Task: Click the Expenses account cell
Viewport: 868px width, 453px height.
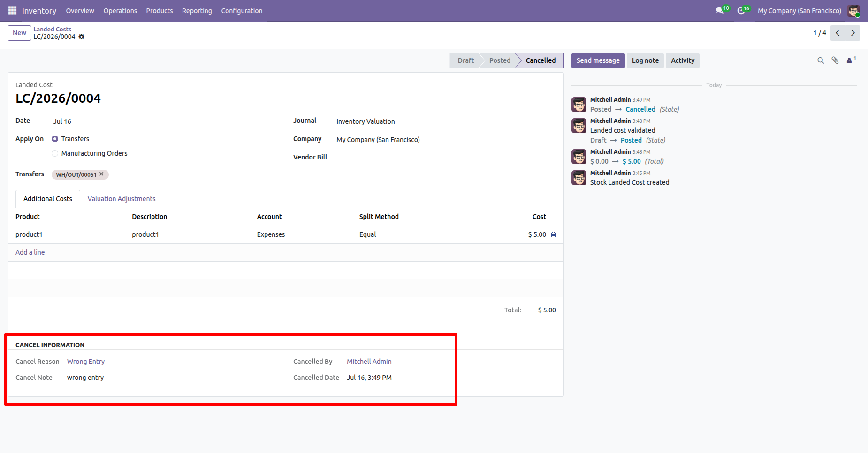Action: click(x=271, y=234)
